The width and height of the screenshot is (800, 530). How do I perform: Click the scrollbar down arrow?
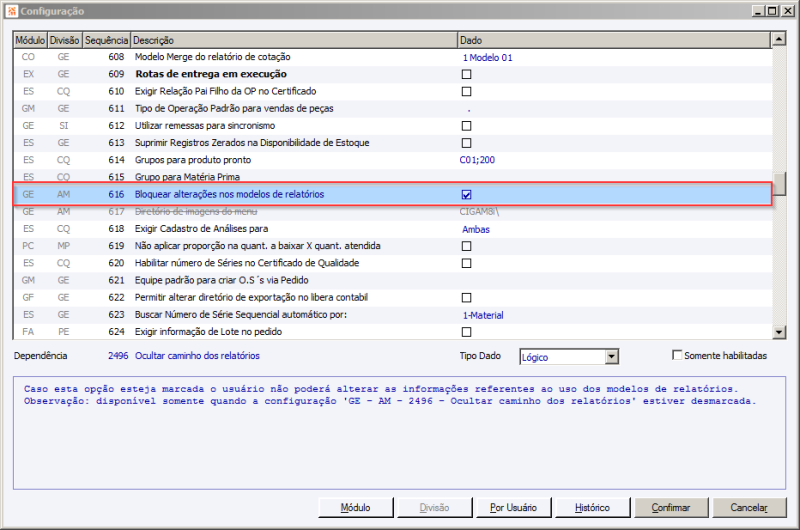[779, 333]
